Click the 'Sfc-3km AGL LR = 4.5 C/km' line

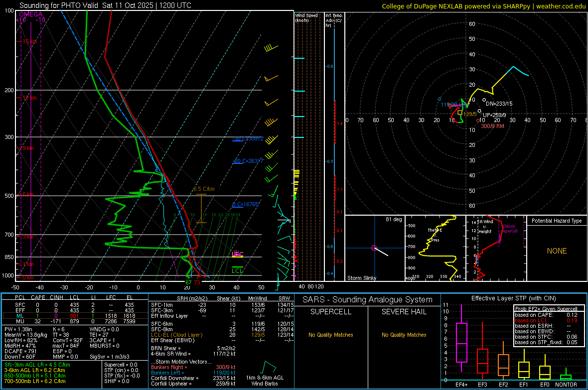click(x=37, y=365)
